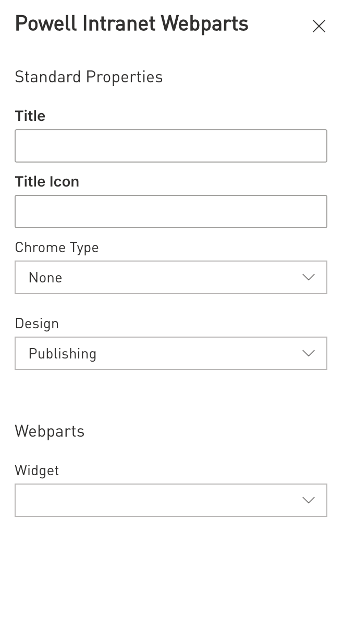Click the blank area below Widget dropdown

[x=171, y=578]
